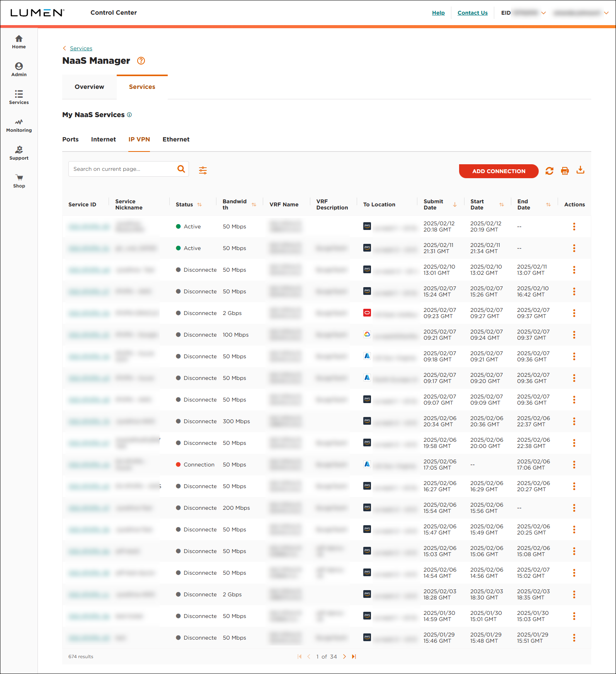This screenshot has height=674, width=616.
Task: Open actions menu for Connection status row
Action: point(574,465)
